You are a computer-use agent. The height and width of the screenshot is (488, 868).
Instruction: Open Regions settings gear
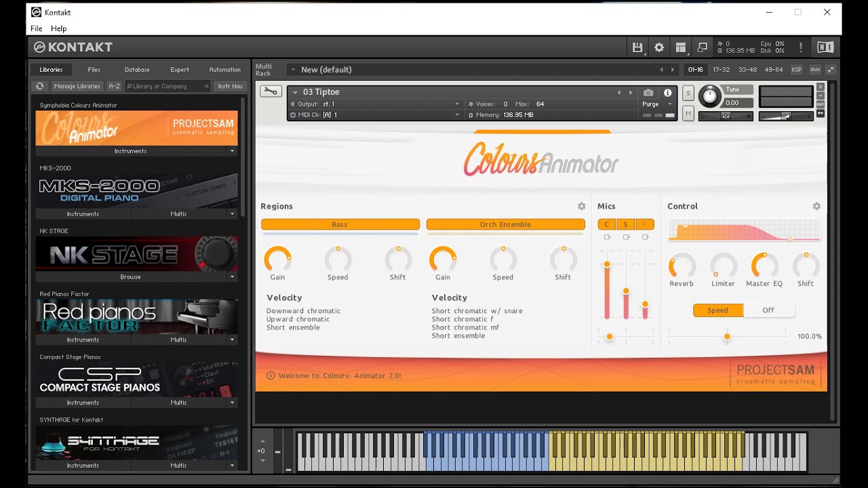tap(581, 206)
